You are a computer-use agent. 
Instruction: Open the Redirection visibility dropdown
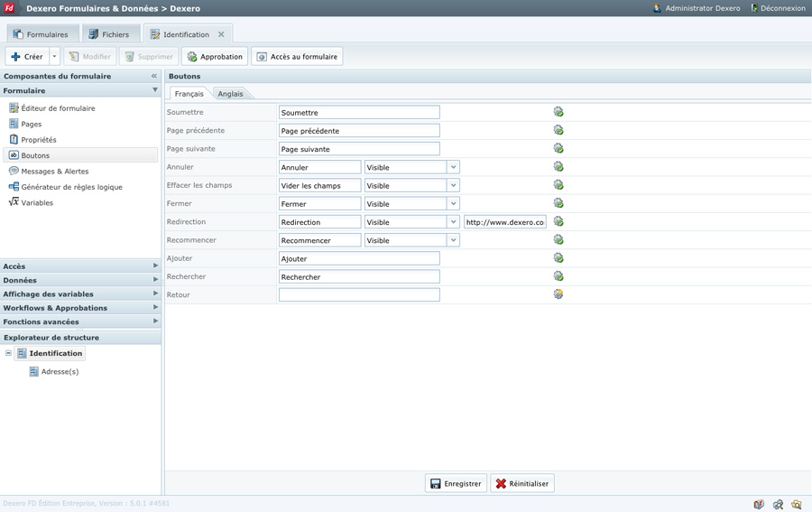point(453,222)
